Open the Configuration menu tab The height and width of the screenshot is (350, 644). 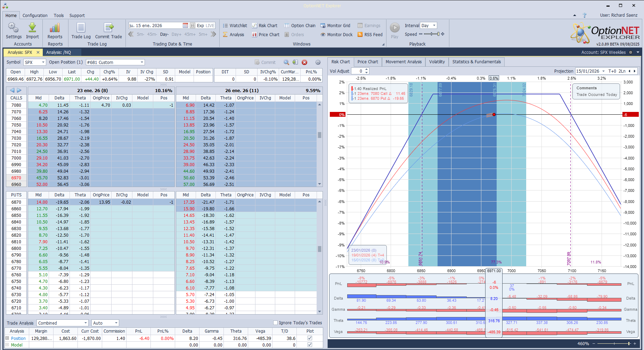[x=35, y=15]
